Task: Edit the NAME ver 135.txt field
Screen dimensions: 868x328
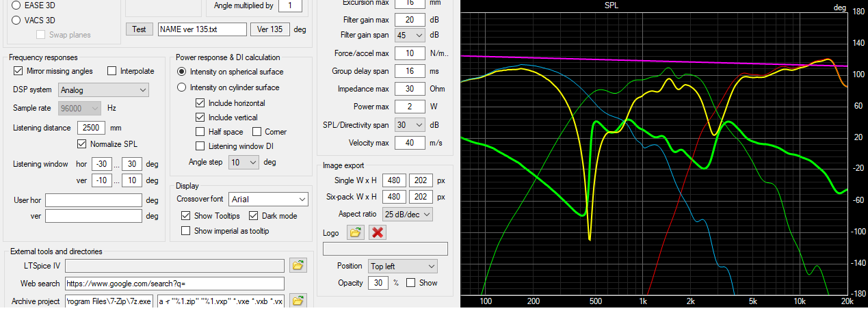Action: tap(202, 29)
